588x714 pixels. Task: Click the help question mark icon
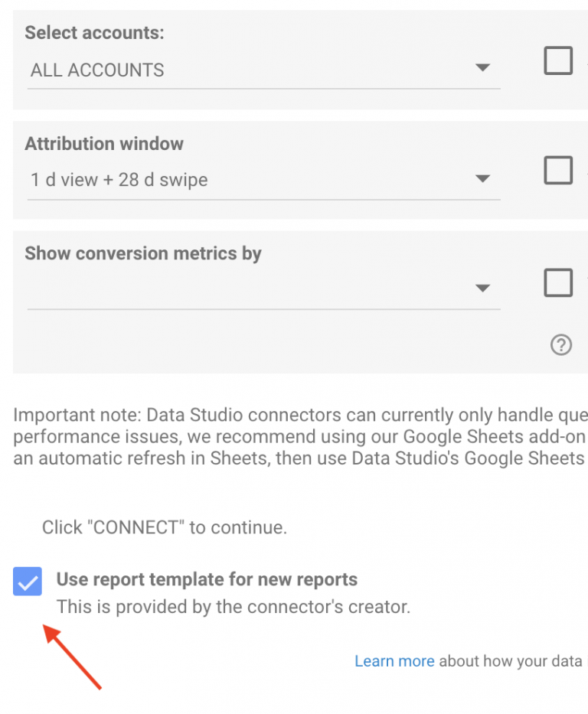click(x=560, y=345)
